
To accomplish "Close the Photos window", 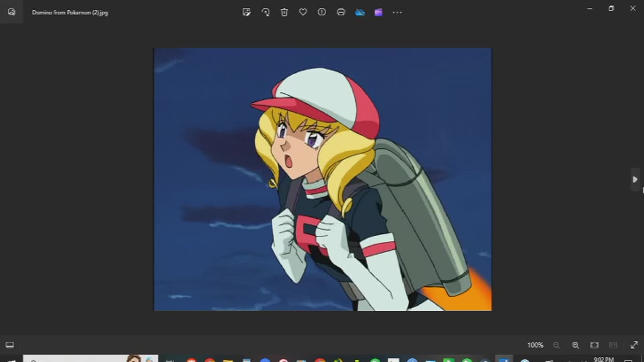I will (633, 9).
